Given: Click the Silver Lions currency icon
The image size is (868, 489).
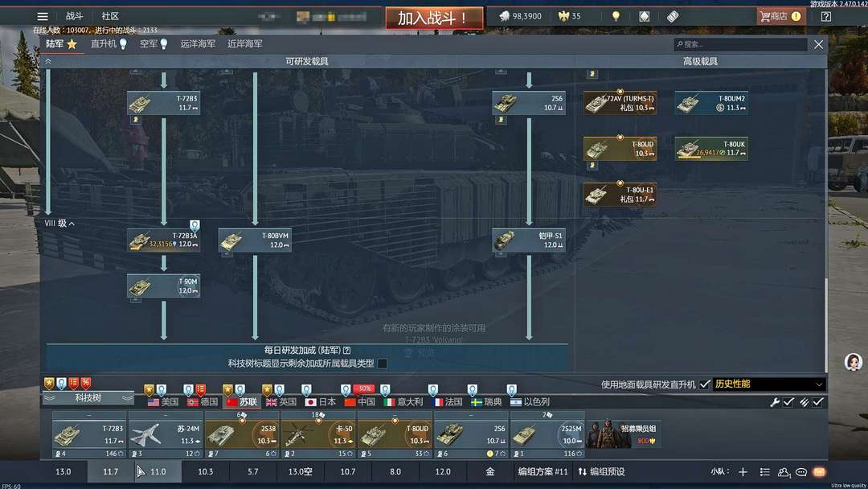Looking at the screenshot, I should (504, 16).
